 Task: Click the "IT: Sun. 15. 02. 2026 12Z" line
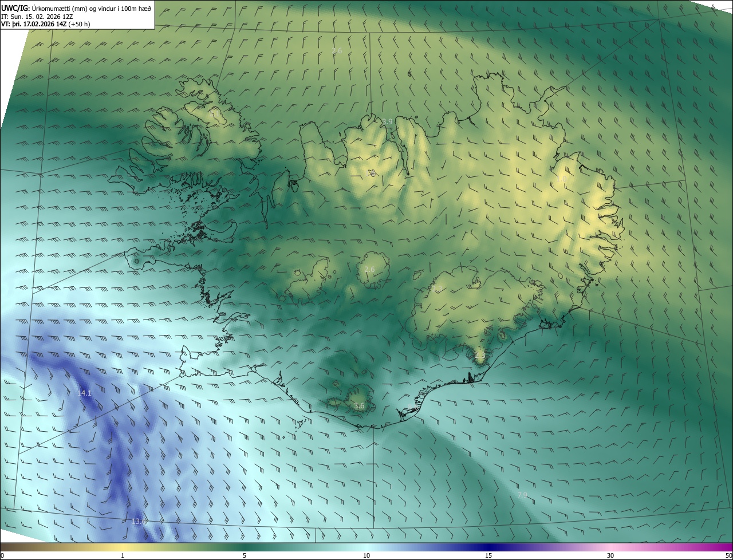click(x=37, y=17)
